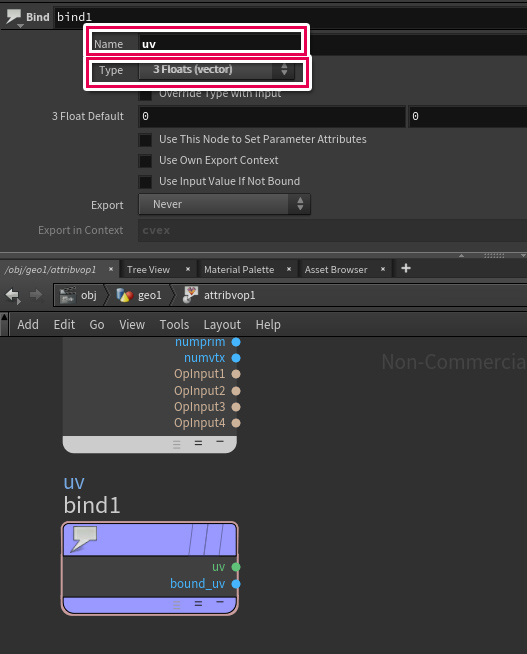
Task: Click the upper node's three-line detail button
Action: pyautogui.click(x=177, y=445)
